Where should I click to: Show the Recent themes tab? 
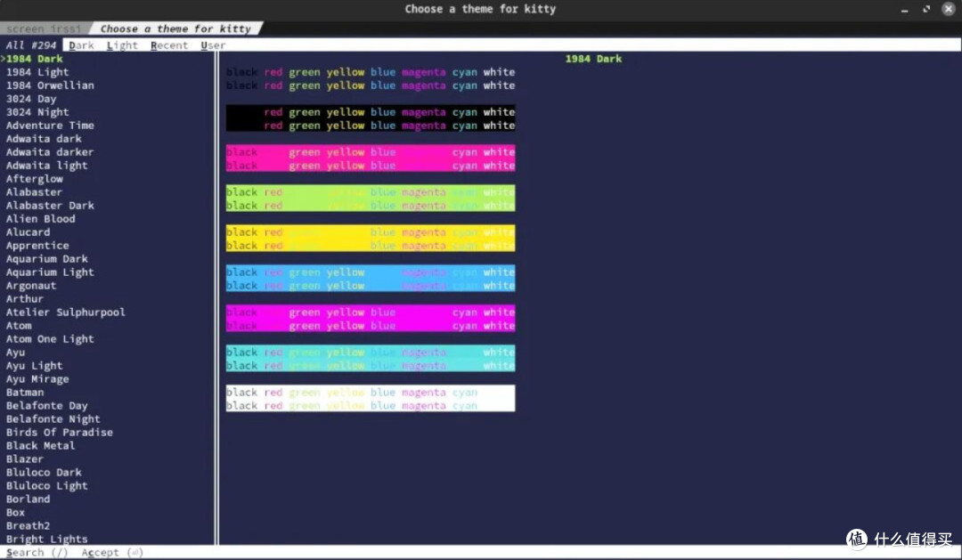tap(168, 45)
